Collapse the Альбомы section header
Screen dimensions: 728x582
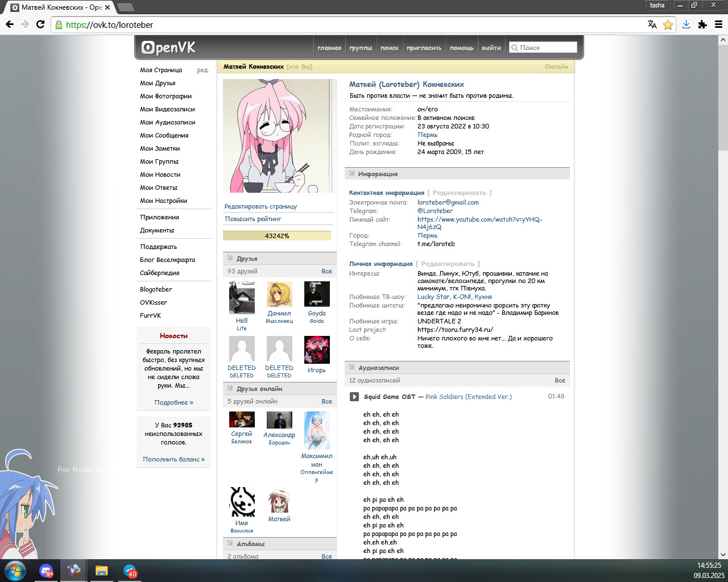tap(280, 544)
